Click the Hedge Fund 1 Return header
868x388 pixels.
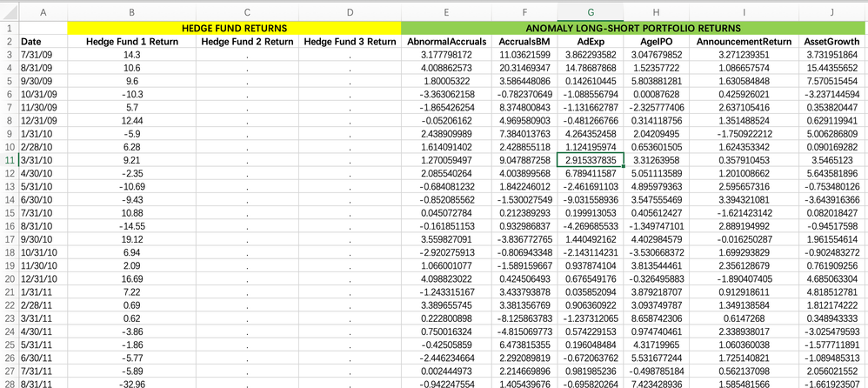tap(131, 42)
